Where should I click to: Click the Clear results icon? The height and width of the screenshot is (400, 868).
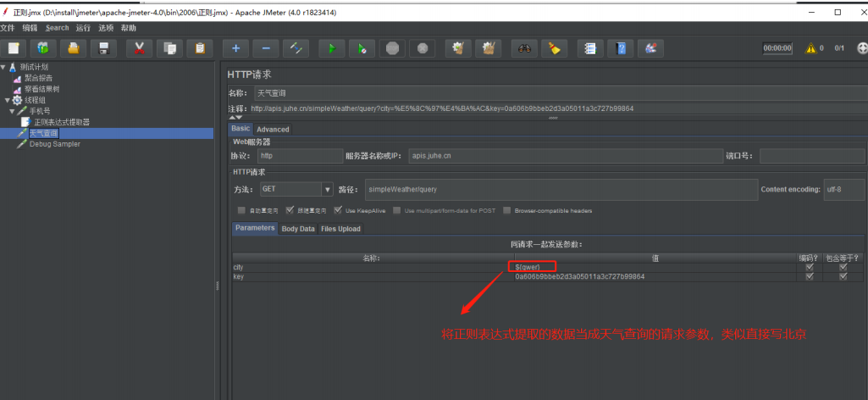pyautogui.click(x=458, y=49)
